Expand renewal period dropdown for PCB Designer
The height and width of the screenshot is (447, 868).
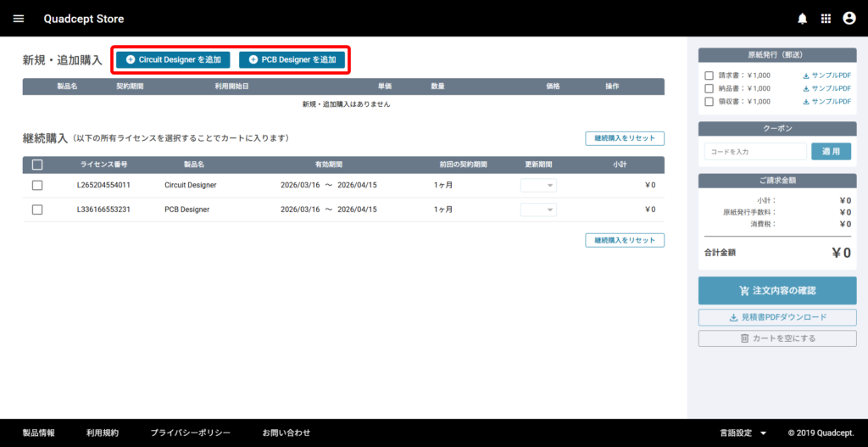tap(538, 210)
